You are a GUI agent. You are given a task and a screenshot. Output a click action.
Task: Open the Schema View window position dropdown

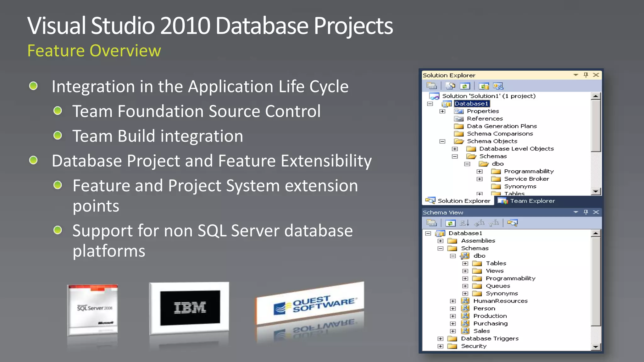576,212
